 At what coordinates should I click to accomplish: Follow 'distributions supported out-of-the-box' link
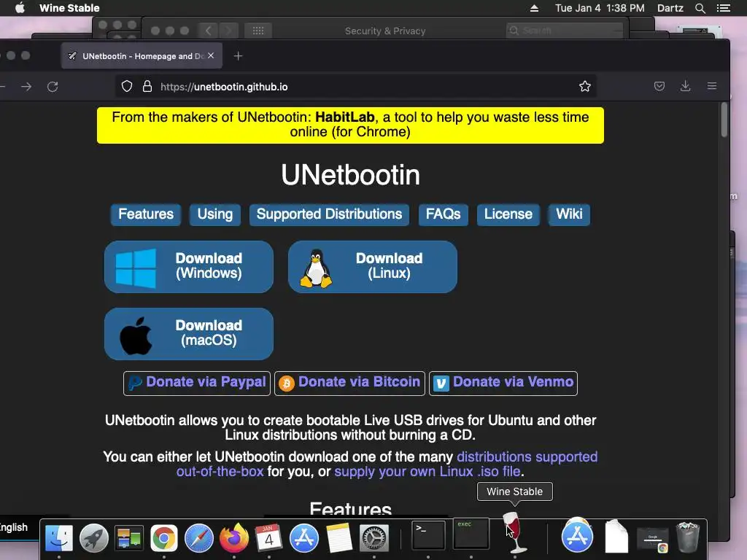[527, 456]
